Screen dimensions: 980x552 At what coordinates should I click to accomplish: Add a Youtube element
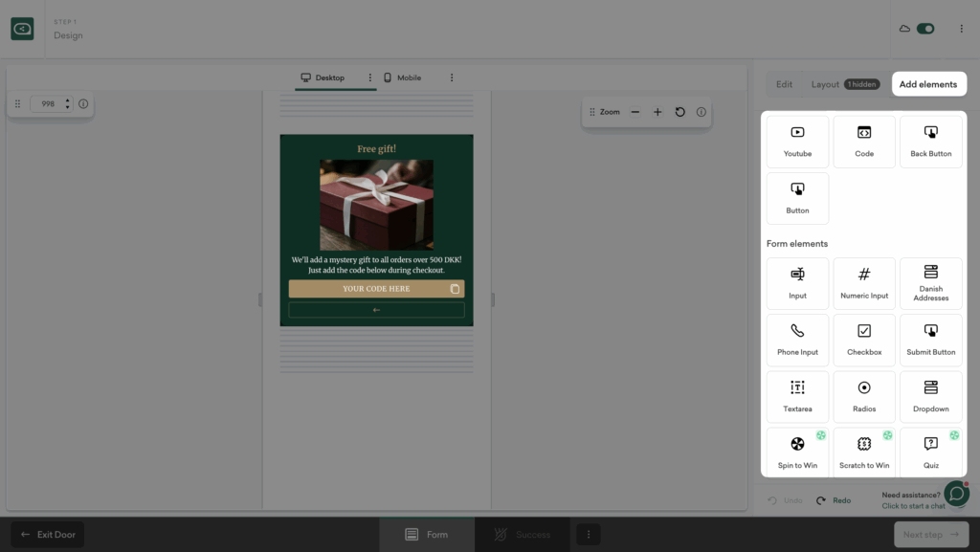(797, 142)
